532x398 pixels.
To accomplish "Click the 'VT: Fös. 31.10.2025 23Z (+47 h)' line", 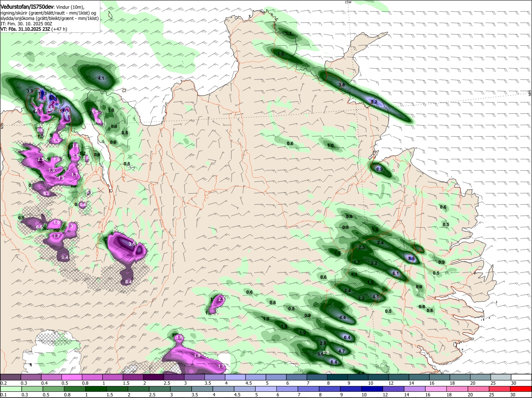I will (34, 29).
